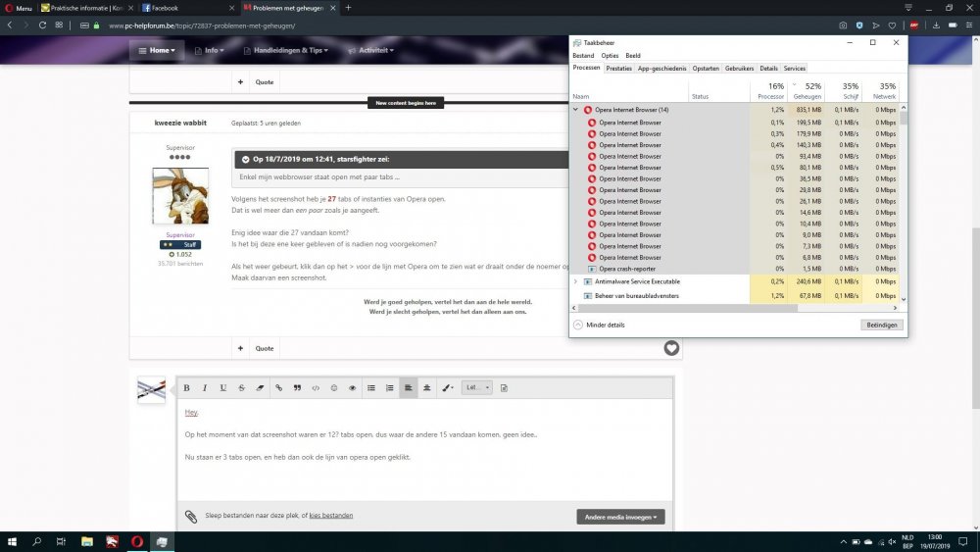
Task: Click the 'kies bestanden' link
Action: tap(331, 515)
